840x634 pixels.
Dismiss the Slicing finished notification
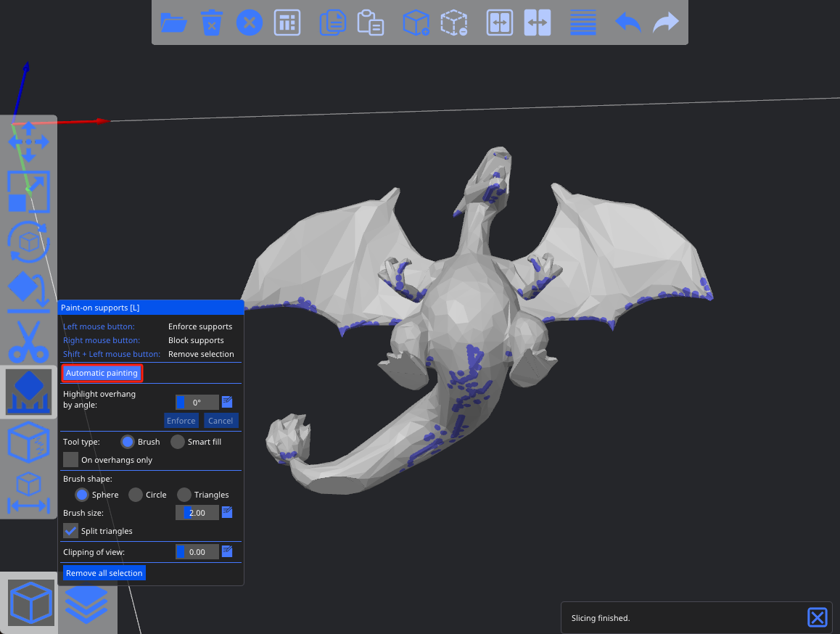[x=817, y=617]
